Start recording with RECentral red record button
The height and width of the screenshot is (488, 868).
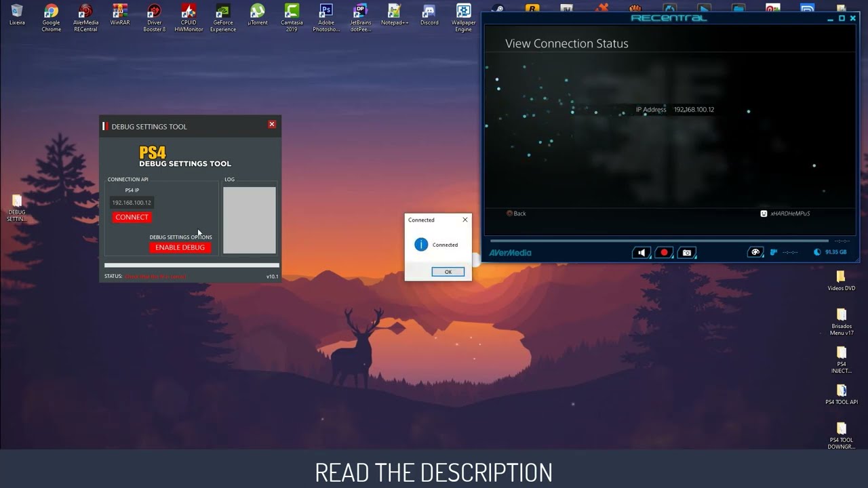click(664, 253)
